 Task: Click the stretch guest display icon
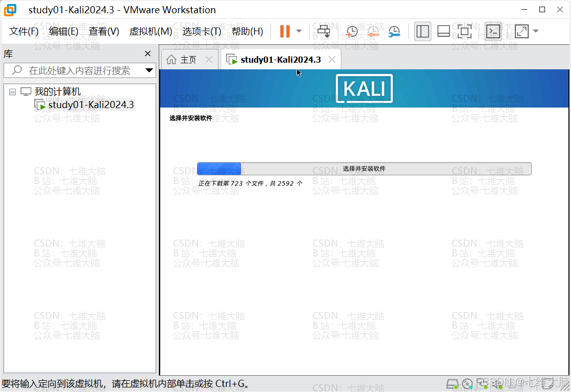coord(522,31)
